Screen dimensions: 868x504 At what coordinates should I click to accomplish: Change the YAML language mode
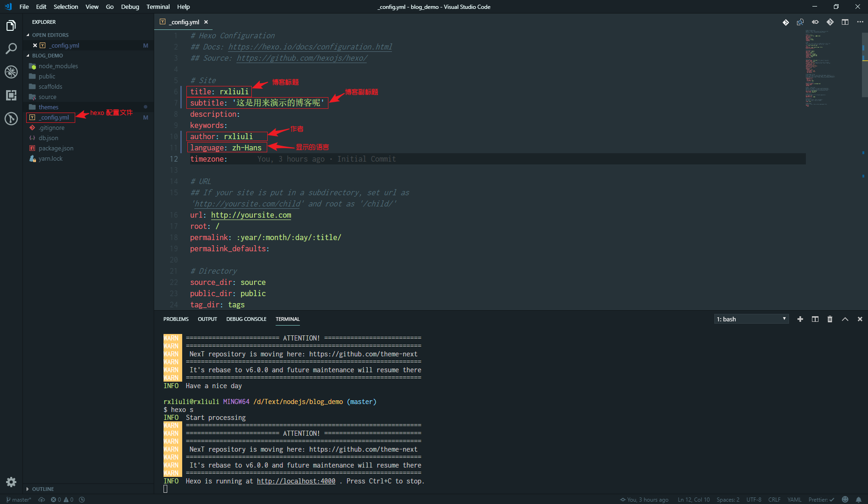pos(794,500)
